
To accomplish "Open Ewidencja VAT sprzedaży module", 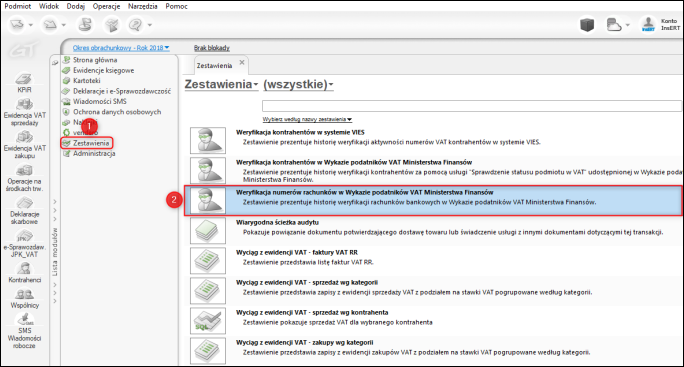I will click(24, 112).
